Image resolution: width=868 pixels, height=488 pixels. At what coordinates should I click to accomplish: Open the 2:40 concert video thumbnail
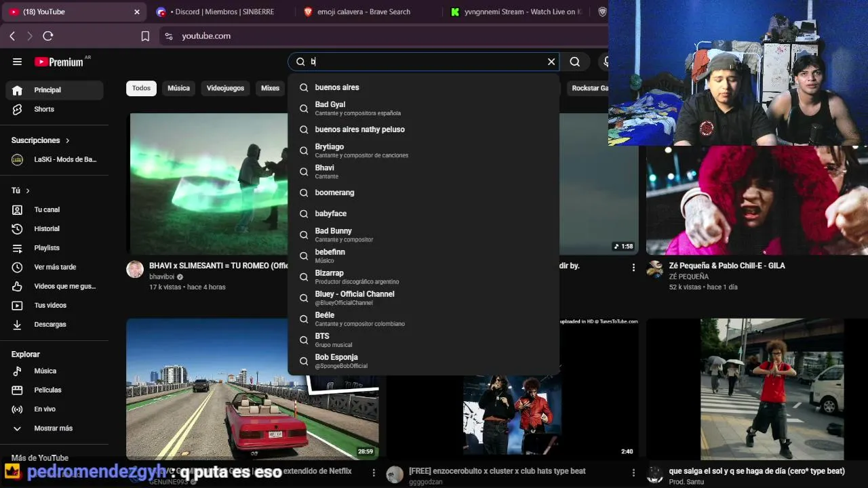click(x=512, y=389)
